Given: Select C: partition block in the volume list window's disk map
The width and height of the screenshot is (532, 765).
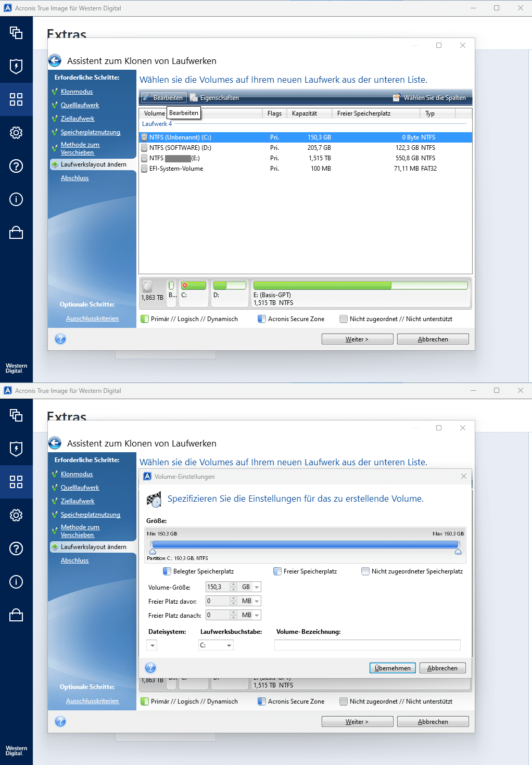Looking at the screenshot, I should pos(194,293).
